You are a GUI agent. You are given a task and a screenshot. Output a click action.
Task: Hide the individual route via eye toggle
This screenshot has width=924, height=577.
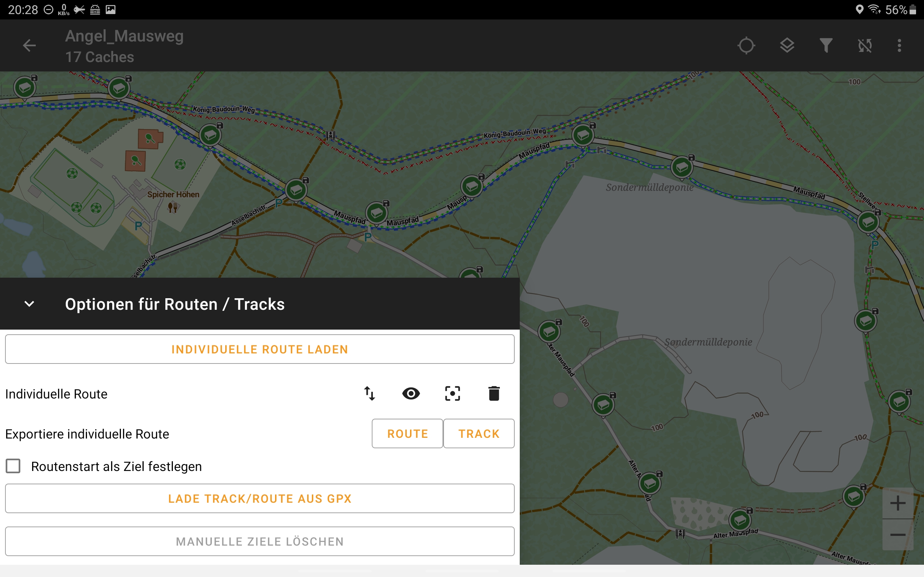click(x=411, y=393)
